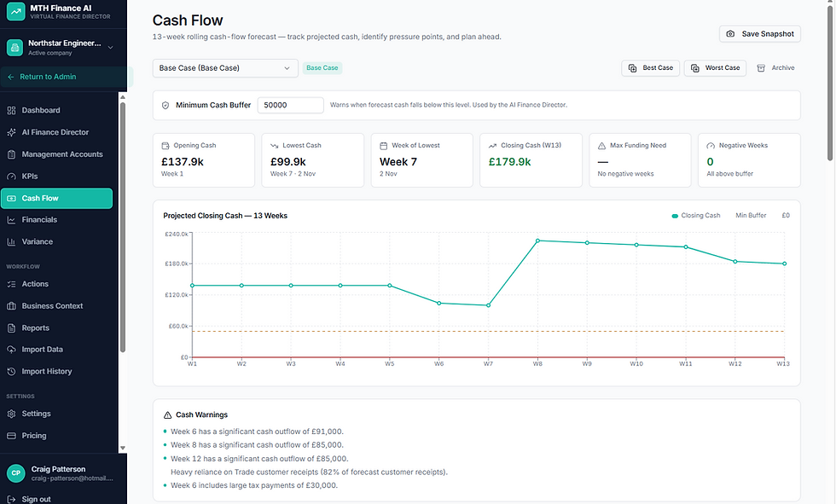Open the scenario dropdown Base Case (Base Case)

click(225, 68)
